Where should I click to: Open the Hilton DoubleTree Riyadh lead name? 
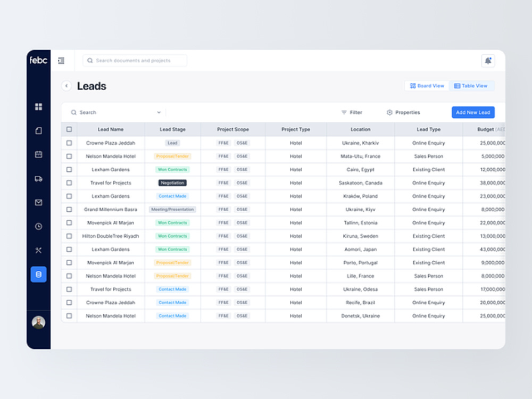(x=111, y=236)
